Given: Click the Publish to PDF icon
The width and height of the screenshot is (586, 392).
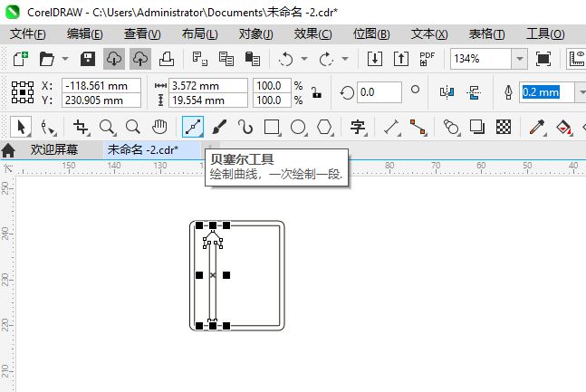Looking at the screenshot, I should [x=427, y=59].
